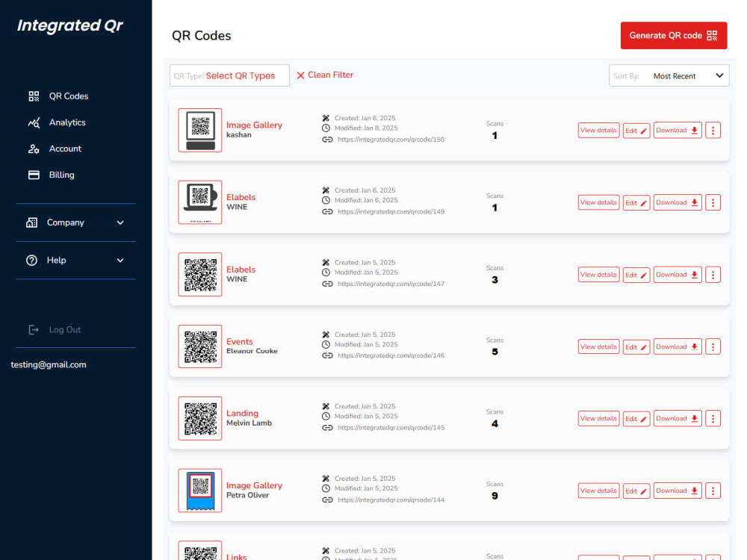747x560 pixels.
Task: Click the Company building icon
Action: coord(31,223)
